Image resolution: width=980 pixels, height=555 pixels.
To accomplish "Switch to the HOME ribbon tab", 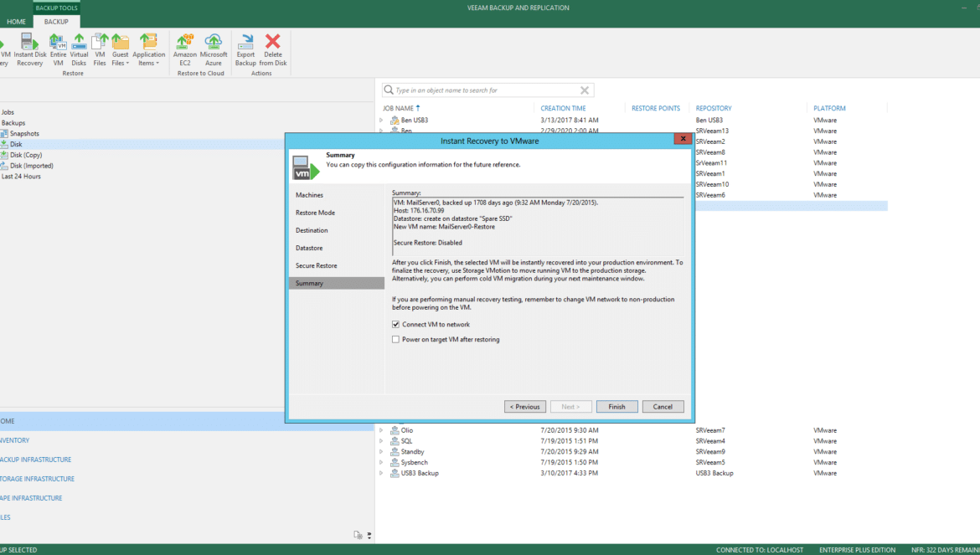I will (x=16, y=21).
